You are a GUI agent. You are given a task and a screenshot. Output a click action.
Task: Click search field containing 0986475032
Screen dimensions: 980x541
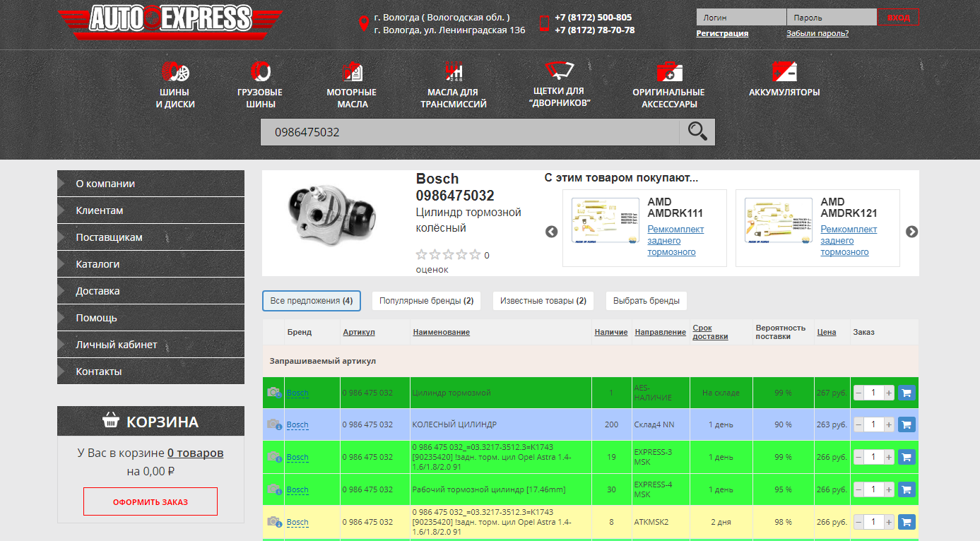click(470, 132)
